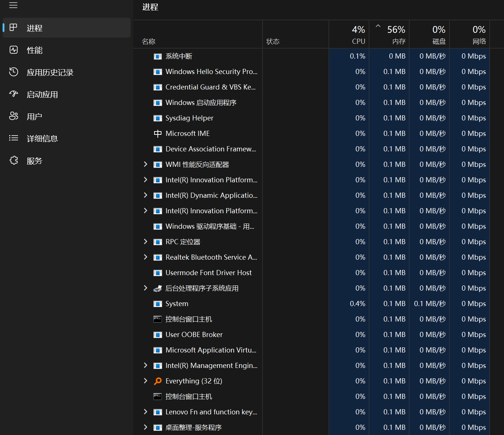
Task: Click the Startup apps (启动应用) gauge icon
Action: coord(14,94)
